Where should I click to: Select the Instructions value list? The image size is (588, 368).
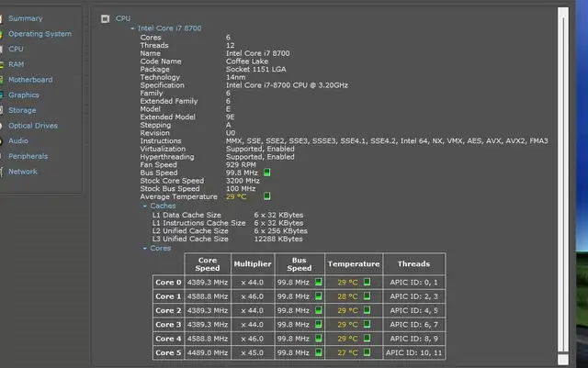(x=387, y=141)
